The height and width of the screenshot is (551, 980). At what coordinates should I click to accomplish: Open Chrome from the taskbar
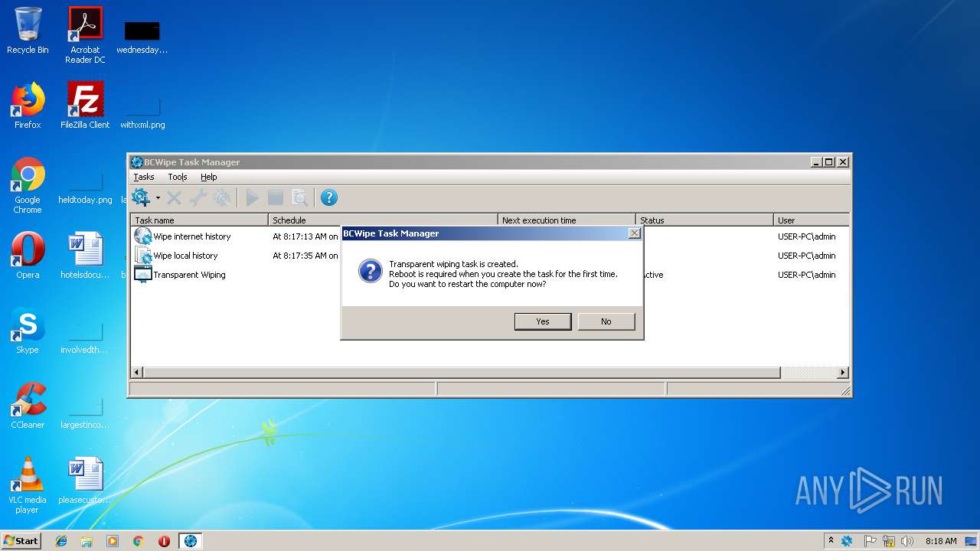[x=139, y=541]
